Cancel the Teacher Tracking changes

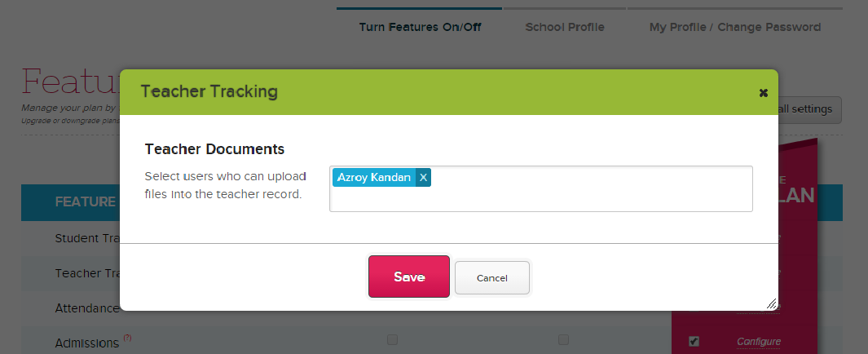(491, 278)
